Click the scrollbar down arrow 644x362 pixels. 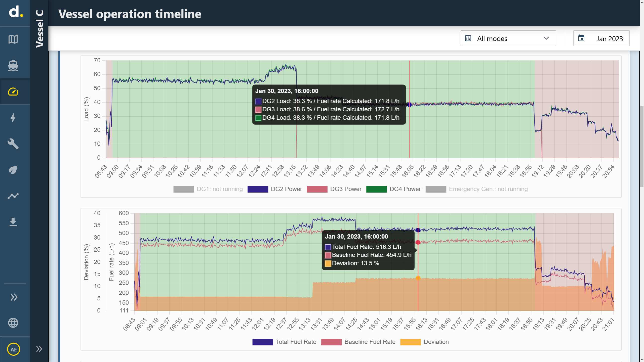(x=642, y=359)
